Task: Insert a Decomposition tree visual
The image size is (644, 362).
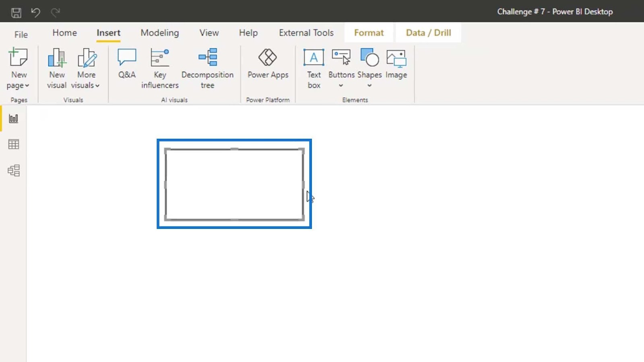Action: point(207,68)
